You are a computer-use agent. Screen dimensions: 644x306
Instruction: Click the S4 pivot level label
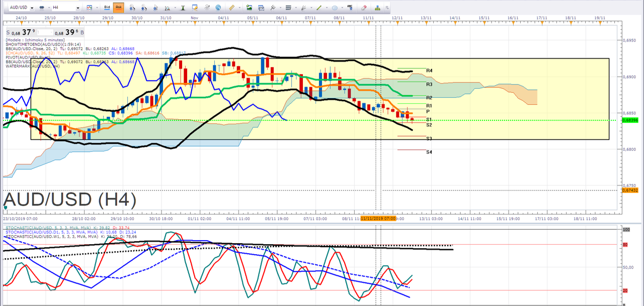(x=429, y=151)
